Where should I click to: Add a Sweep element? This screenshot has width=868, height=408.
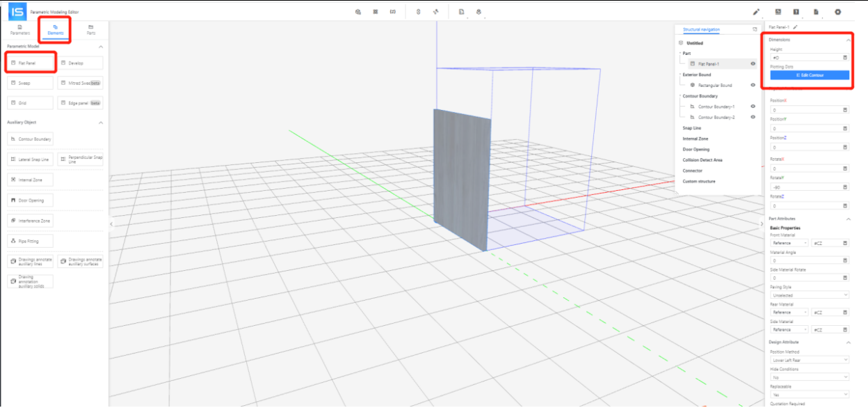(31, 83)
